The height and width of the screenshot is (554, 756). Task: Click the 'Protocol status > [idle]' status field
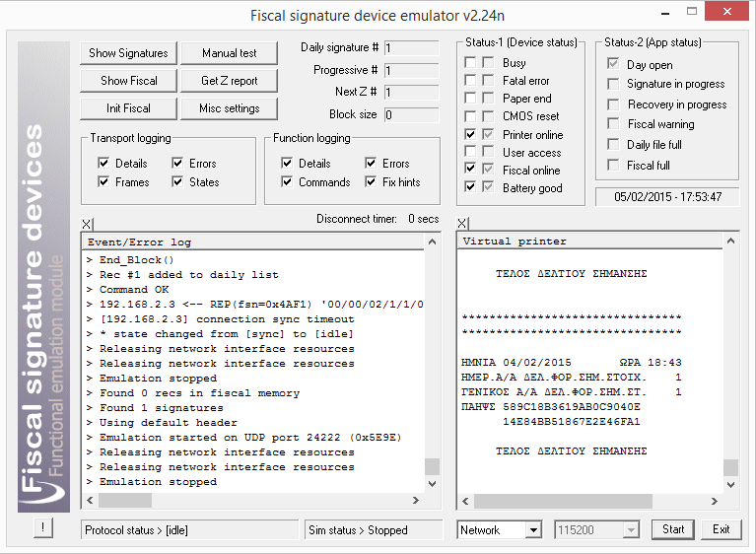tap(190, 530)
